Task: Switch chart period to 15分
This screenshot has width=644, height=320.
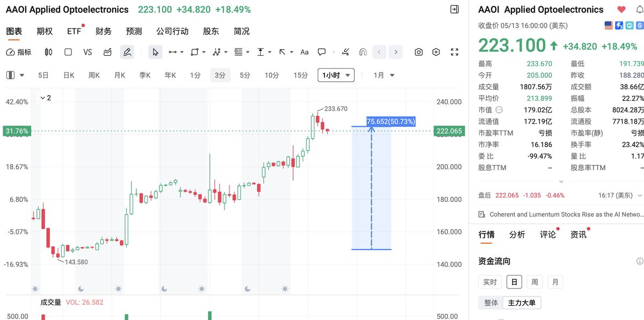Action: click(x=301, y=75)
